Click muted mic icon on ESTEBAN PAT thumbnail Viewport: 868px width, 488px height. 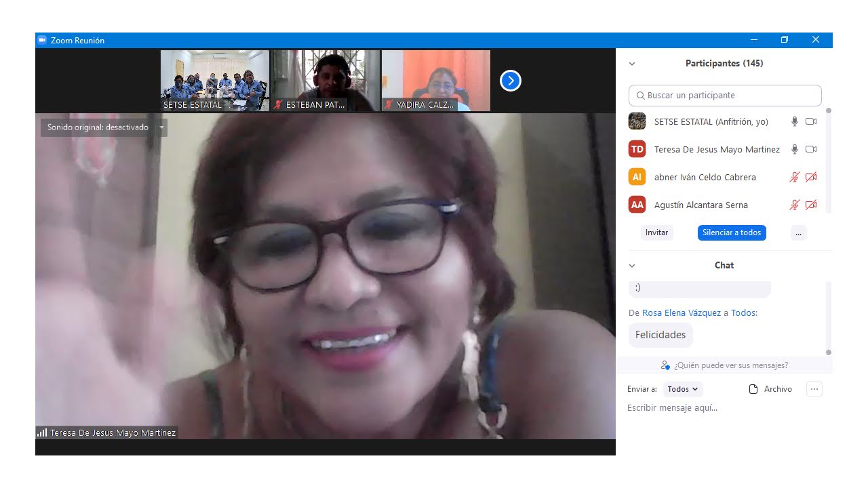(x=279, y=105)
